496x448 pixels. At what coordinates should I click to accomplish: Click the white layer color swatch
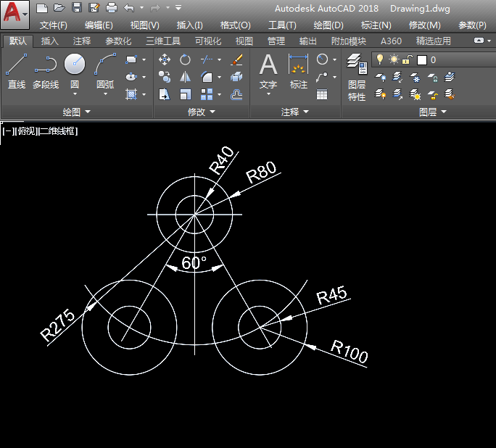tap(422, 60)
